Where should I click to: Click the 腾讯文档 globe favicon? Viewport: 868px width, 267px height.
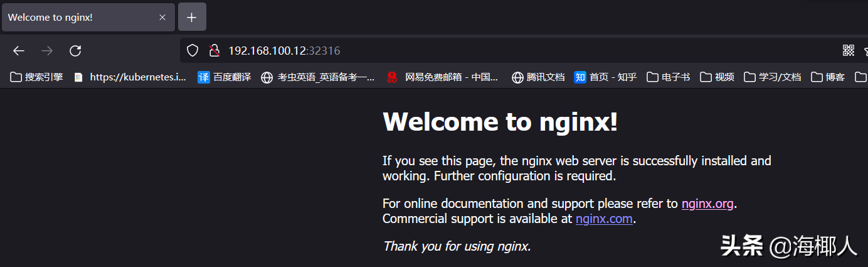517,77
